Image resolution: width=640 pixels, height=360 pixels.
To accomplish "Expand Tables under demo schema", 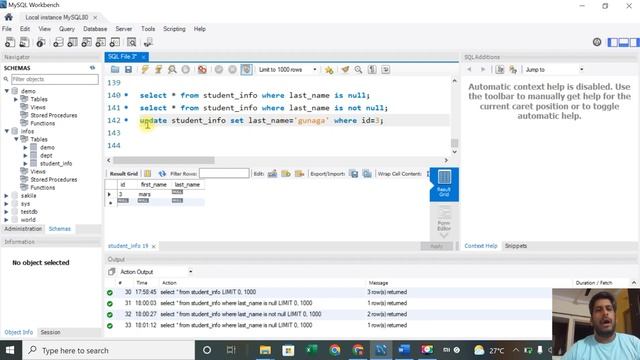I will click(16, 99).
